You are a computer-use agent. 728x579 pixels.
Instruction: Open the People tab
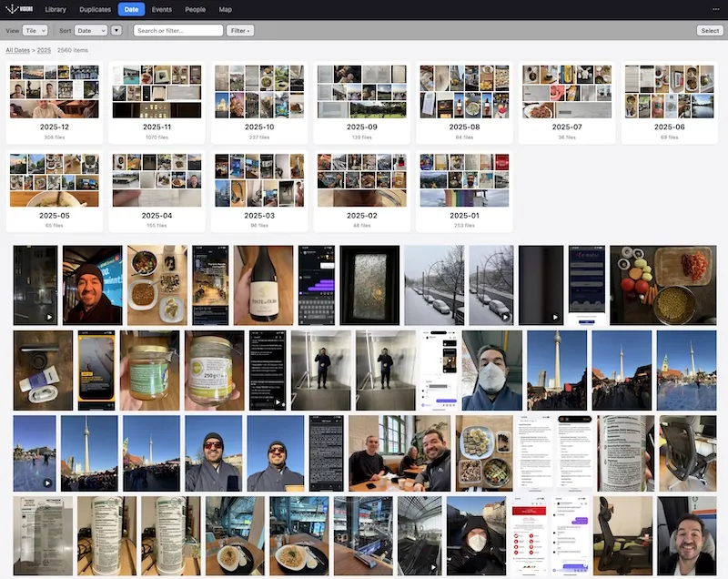click(195, 9)
